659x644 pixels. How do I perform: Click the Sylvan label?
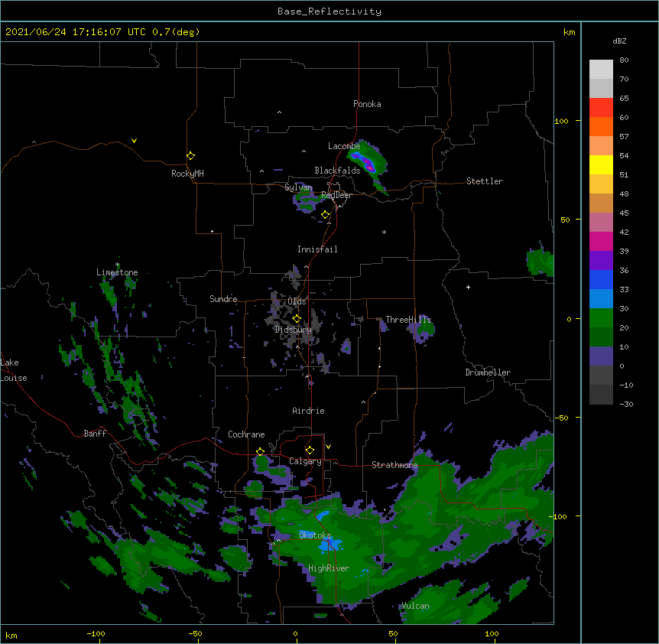pos(298,187)
